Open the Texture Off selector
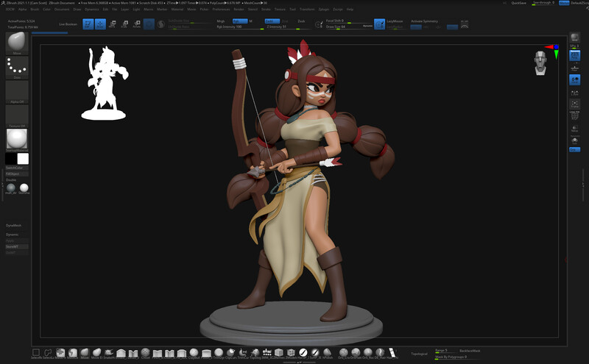Viewport: 589px width, 364px height. coord(17,115)
